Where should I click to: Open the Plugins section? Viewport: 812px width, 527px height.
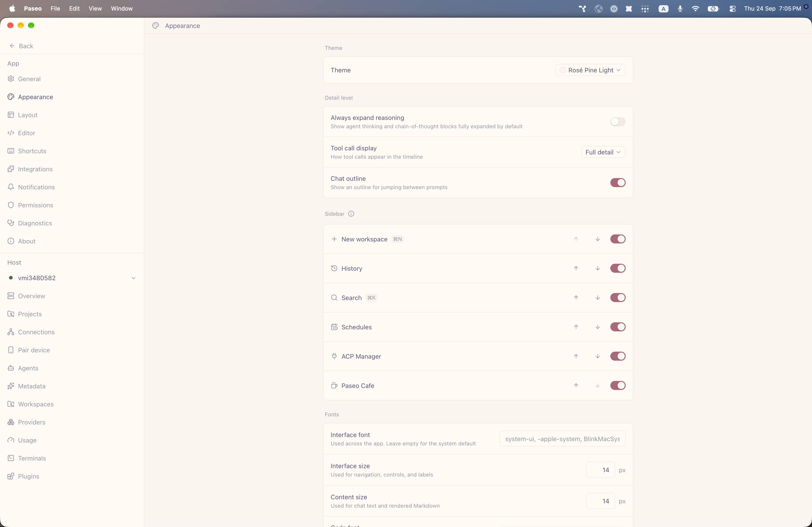(x=72, y=476)
